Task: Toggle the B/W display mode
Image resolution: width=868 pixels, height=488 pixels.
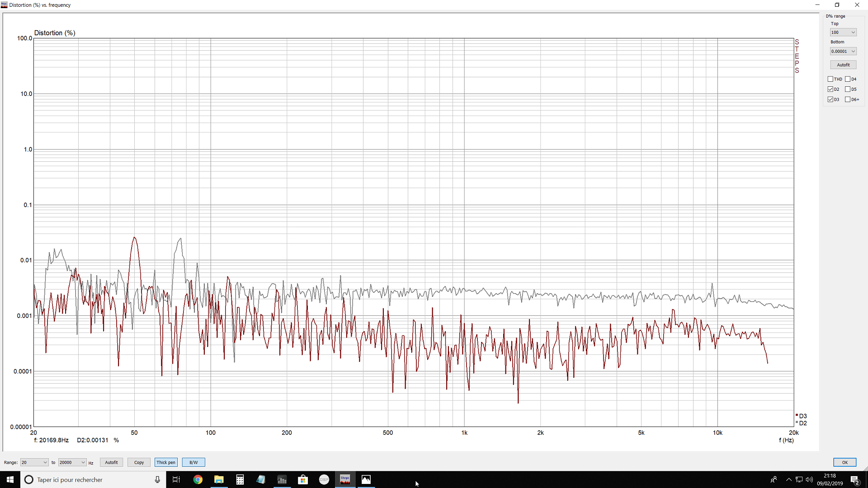Action: tap(193, 462)
